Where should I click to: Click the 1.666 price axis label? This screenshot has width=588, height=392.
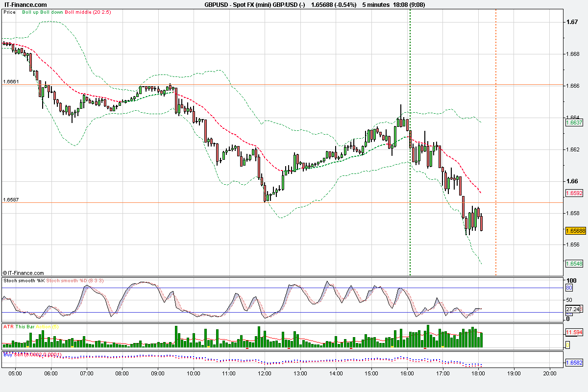click(x=574, y=86)
